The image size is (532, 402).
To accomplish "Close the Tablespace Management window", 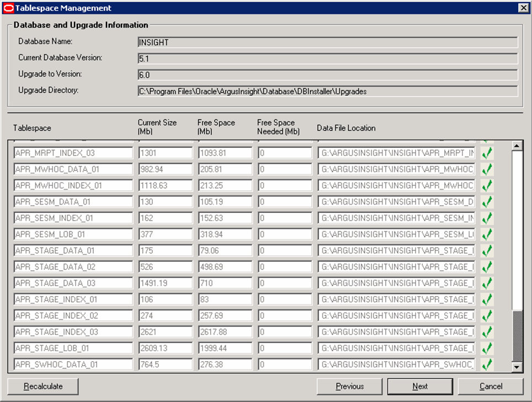I will [x=524, y=8].
